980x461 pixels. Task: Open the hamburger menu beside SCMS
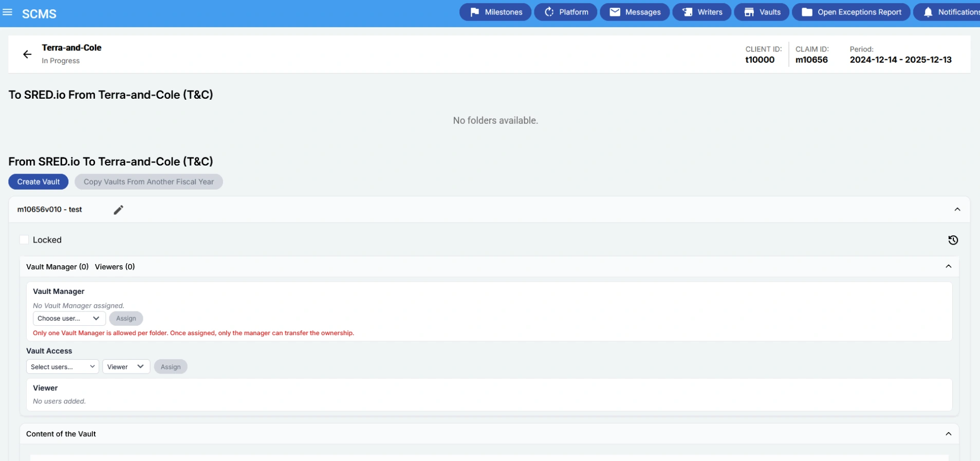click(x=7, y=12)
